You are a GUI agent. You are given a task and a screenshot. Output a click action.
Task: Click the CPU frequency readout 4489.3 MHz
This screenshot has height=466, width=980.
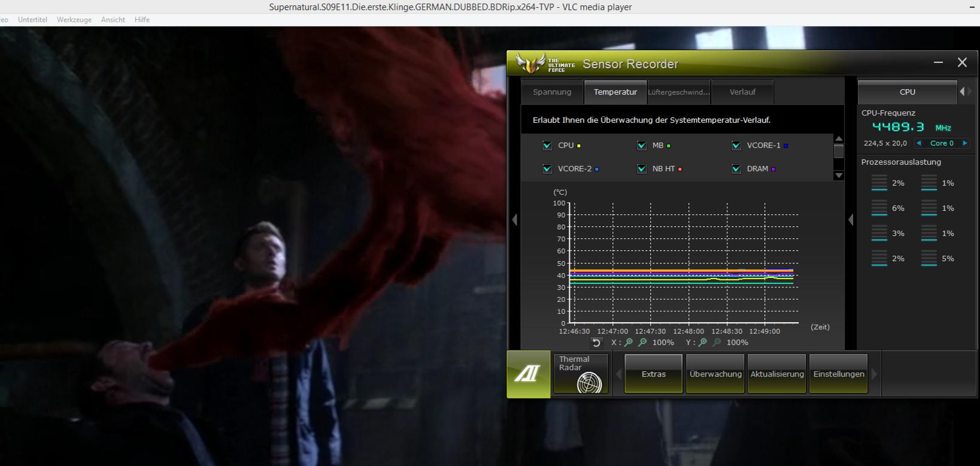(911, 127)
